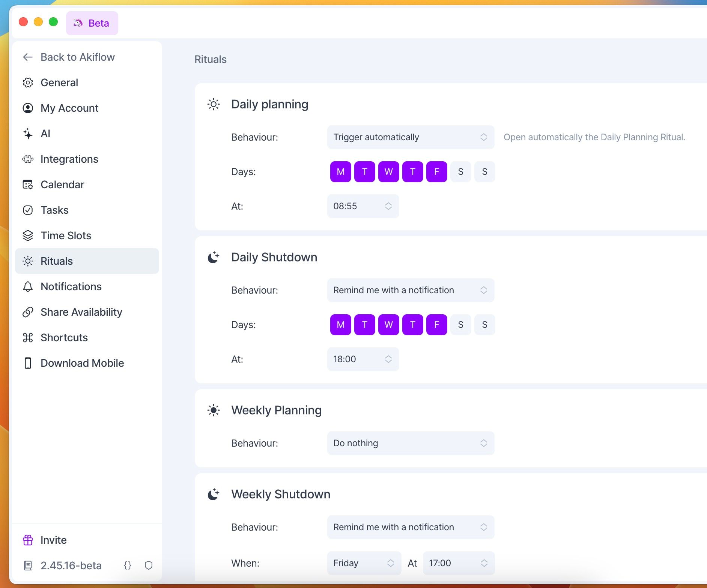Screen dimensions: 707x588
Task: Enable Saturday for Daily planning
Action: [460, 172]
